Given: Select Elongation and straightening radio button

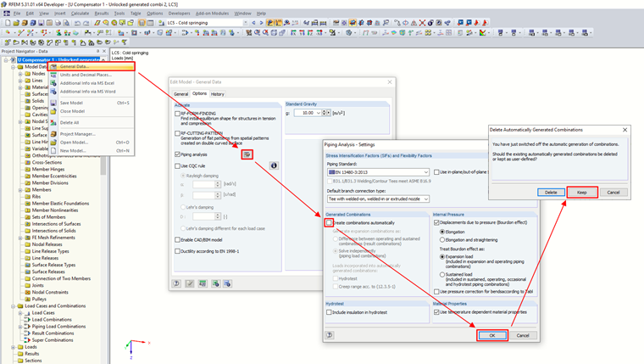Looking at the screenshot, I should coord(442,239).
